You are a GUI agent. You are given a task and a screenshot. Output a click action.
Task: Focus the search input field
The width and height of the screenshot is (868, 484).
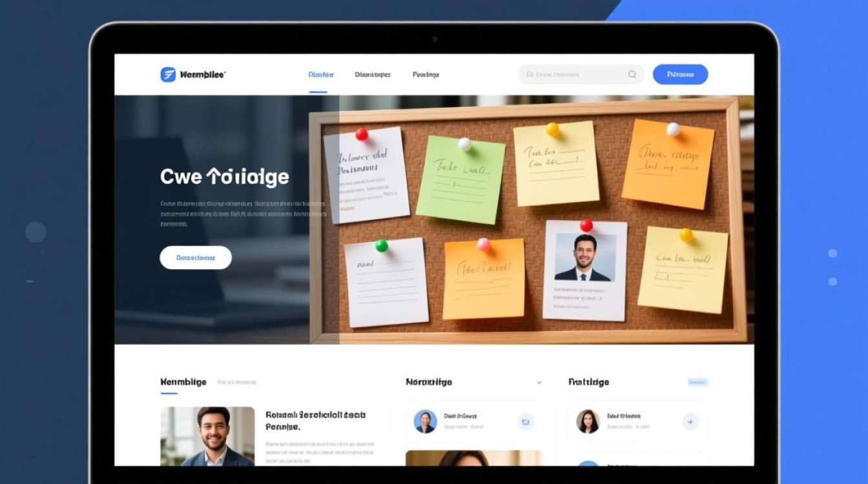pos(575,75)
